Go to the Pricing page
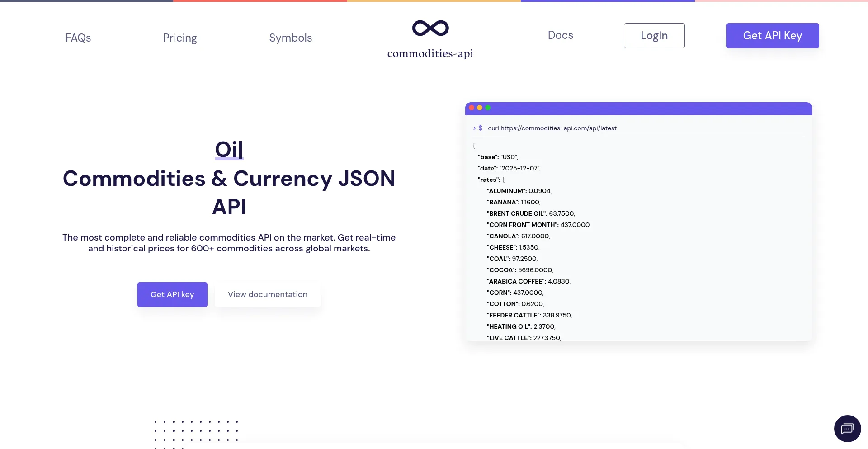The height and width of the screenshot is (449, 868). point(180,38)
